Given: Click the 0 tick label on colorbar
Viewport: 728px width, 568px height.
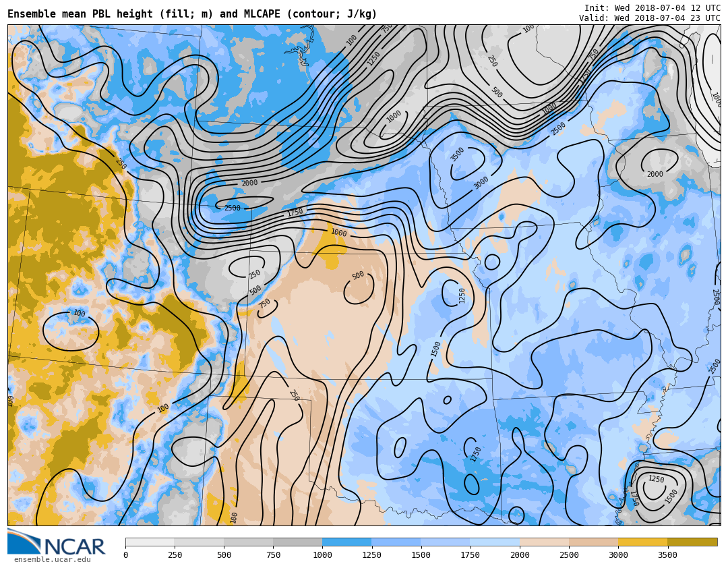Looking at the screenshot, I should pyautogui.click(x=125, y=555).
